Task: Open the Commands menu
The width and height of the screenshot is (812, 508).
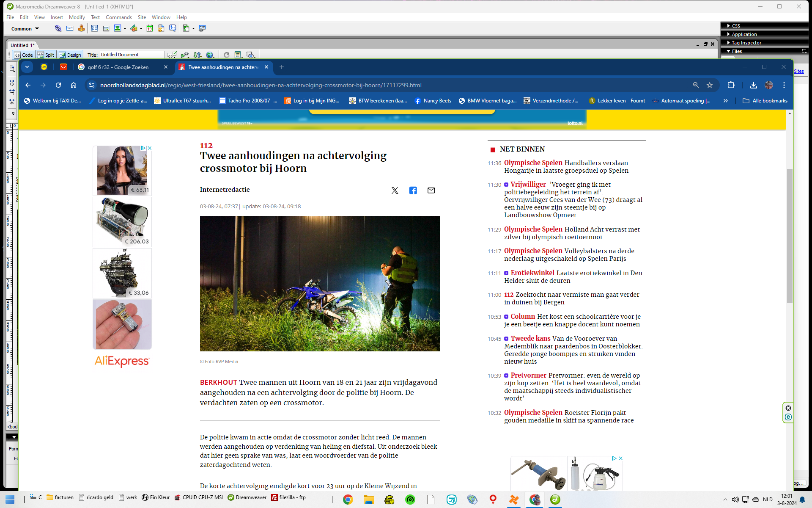Action: tap(118, 17)
